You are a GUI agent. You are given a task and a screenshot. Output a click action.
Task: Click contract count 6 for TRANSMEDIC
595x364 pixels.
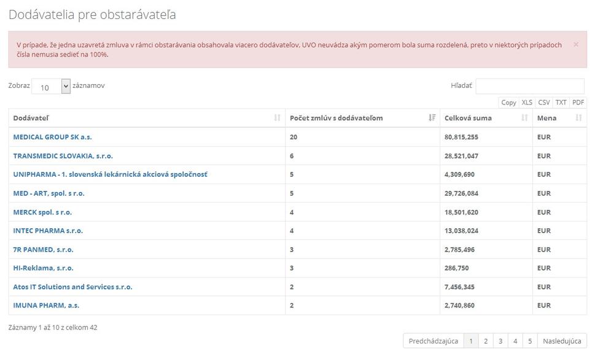(292, 156)
